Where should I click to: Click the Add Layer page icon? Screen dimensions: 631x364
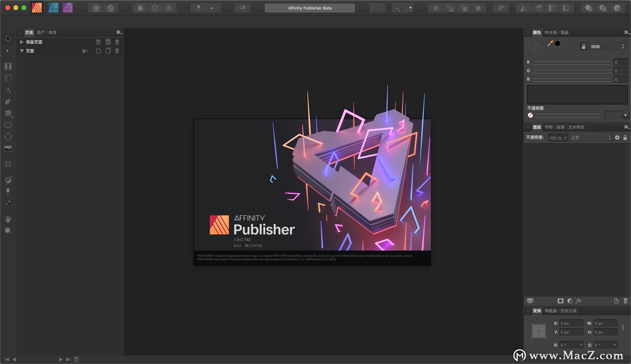pos(616,301)
